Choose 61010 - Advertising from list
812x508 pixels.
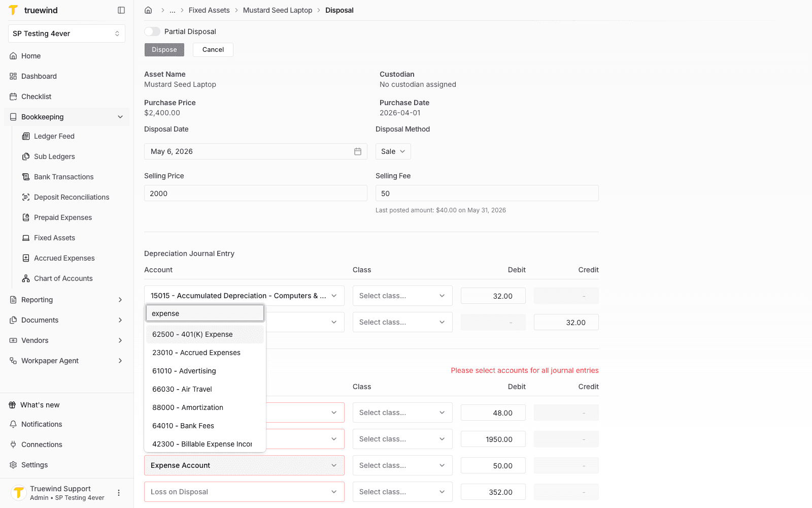(205, 371)
